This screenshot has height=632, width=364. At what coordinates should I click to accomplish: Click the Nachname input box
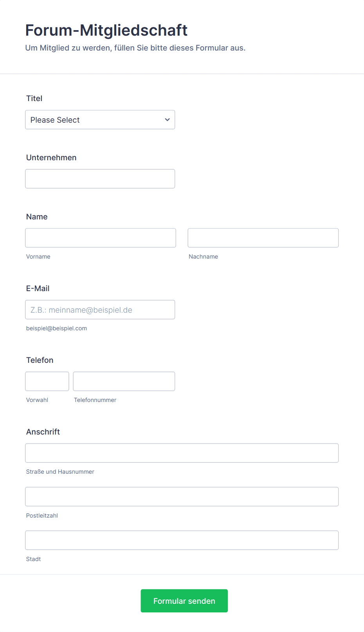point(263,238)
